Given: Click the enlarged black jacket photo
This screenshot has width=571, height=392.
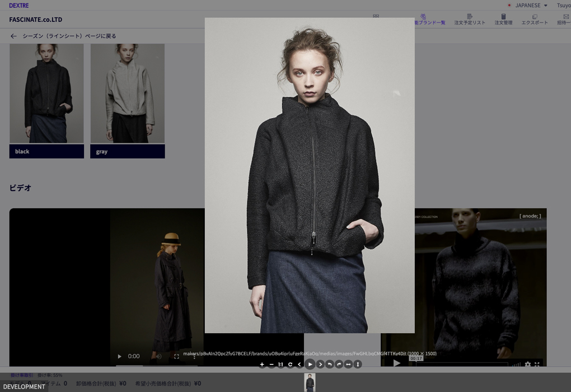Looking at the screenshot, I should coord(310,175).
